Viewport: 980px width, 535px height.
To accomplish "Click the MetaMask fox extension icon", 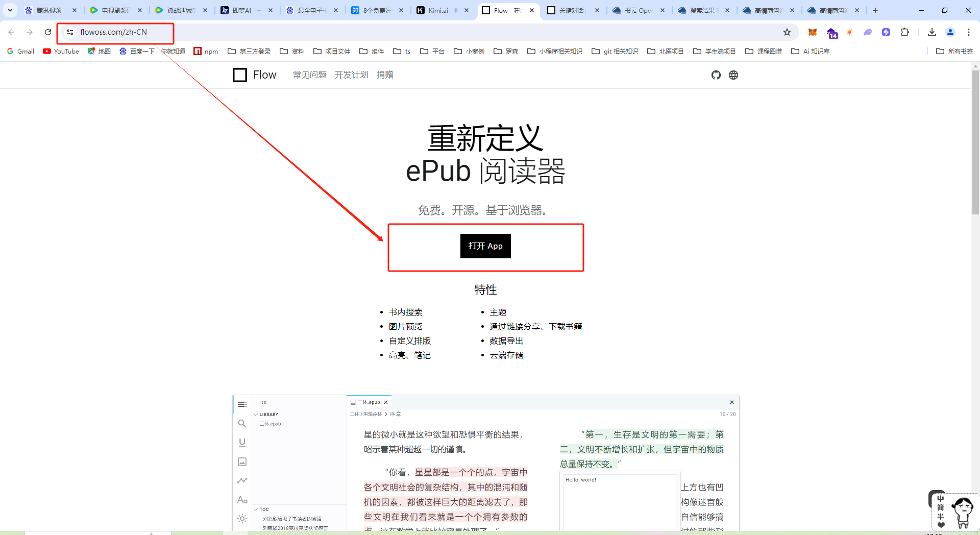I will [813, 32].
